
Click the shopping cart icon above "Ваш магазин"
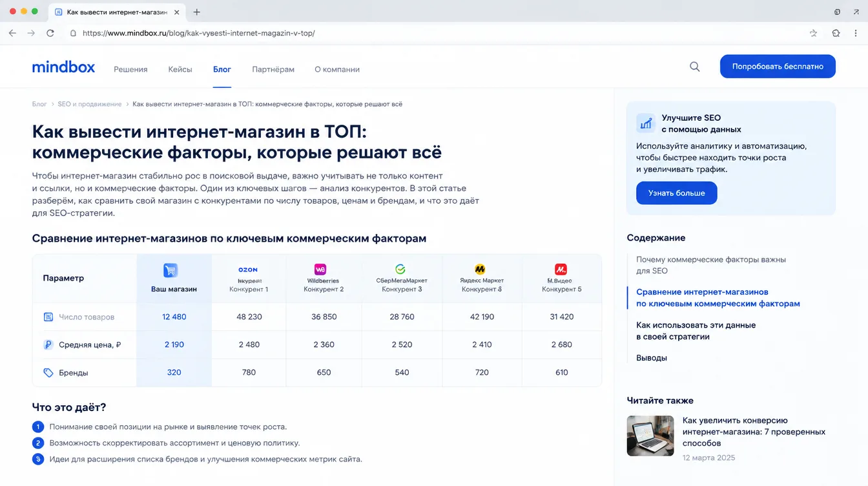[170, 270]
